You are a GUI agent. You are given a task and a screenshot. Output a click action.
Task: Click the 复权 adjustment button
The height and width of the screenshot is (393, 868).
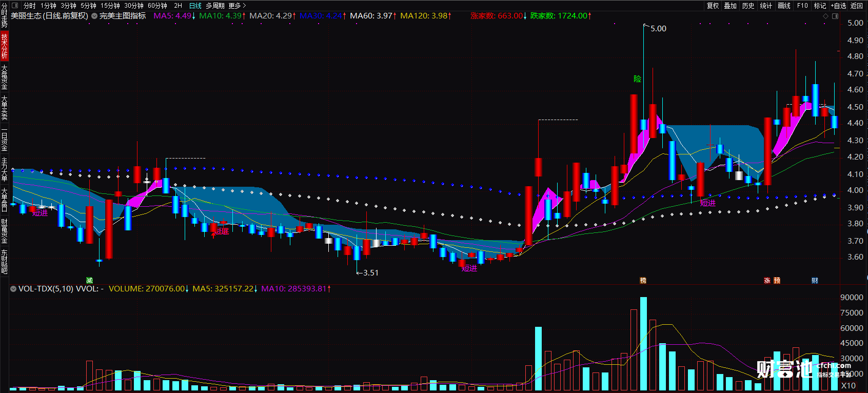[713, 6]
